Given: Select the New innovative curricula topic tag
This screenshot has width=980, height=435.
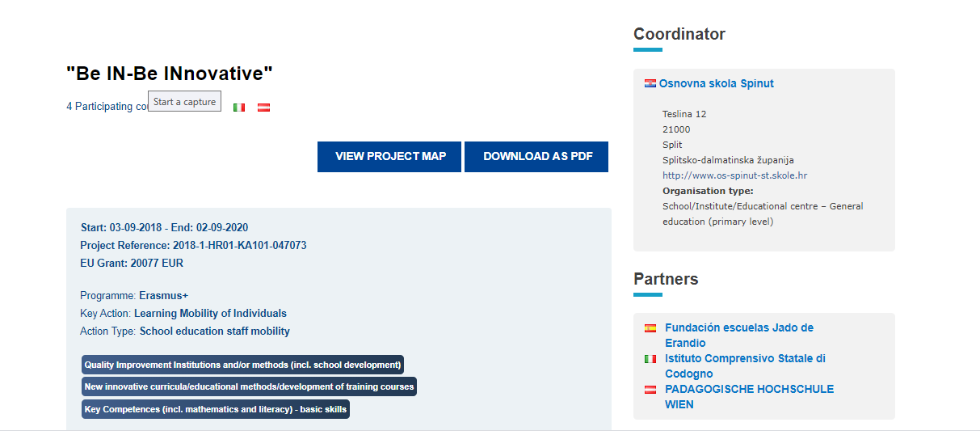Looking at the screenshot, I should click(249, 386).
